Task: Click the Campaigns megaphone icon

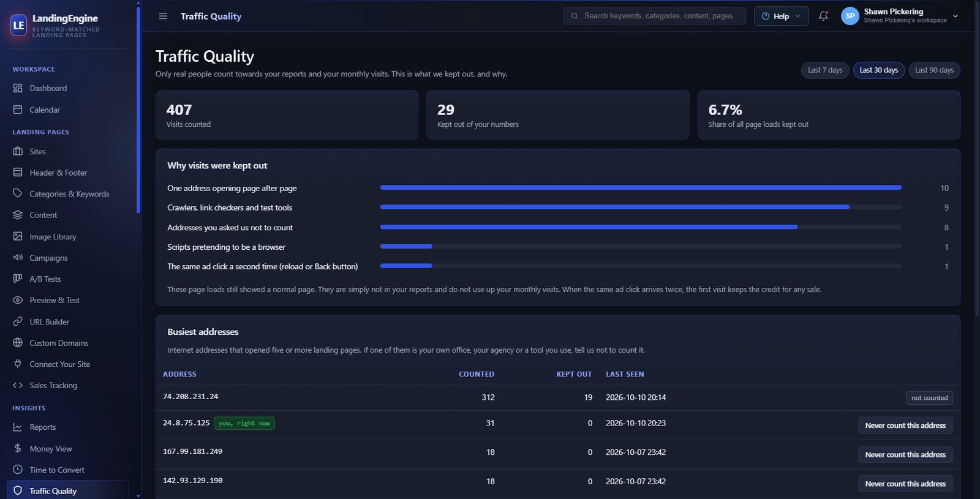Action: click(x=18, y=258)
